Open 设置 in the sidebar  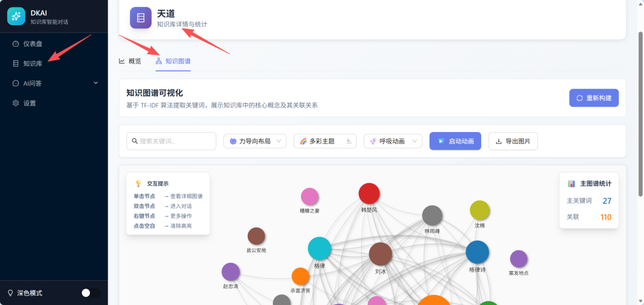(54, 103)
